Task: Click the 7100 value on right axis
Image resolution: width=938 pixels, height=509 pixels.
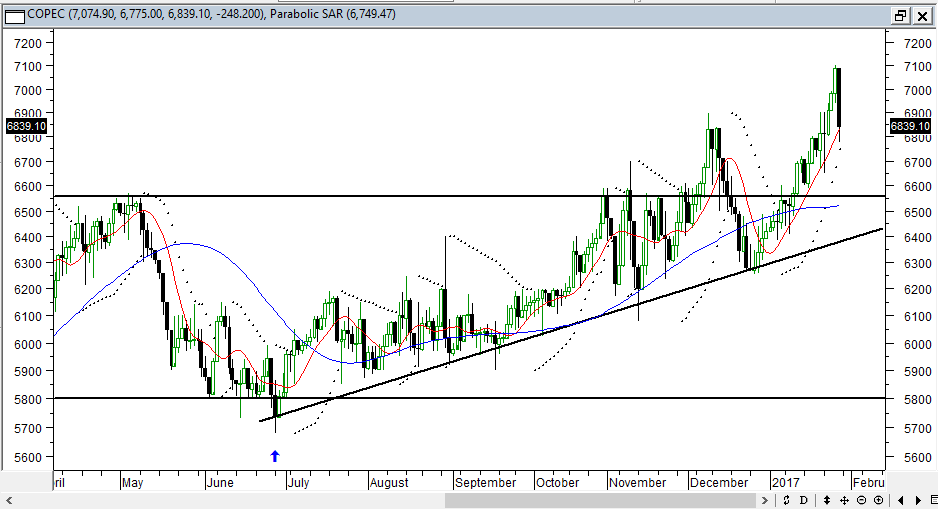Action: (x=917, y=67)
